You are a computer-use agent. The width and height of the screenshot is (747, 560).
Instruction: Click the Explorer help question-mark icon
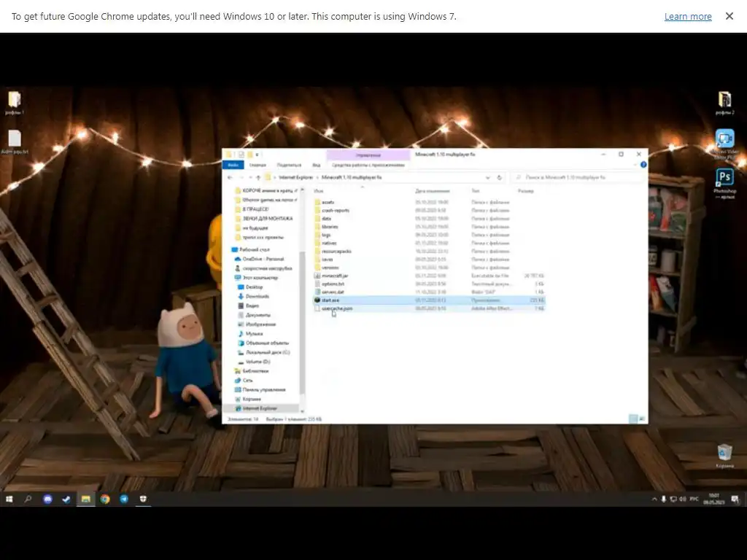pyautogui.click(x=643, y=165)
